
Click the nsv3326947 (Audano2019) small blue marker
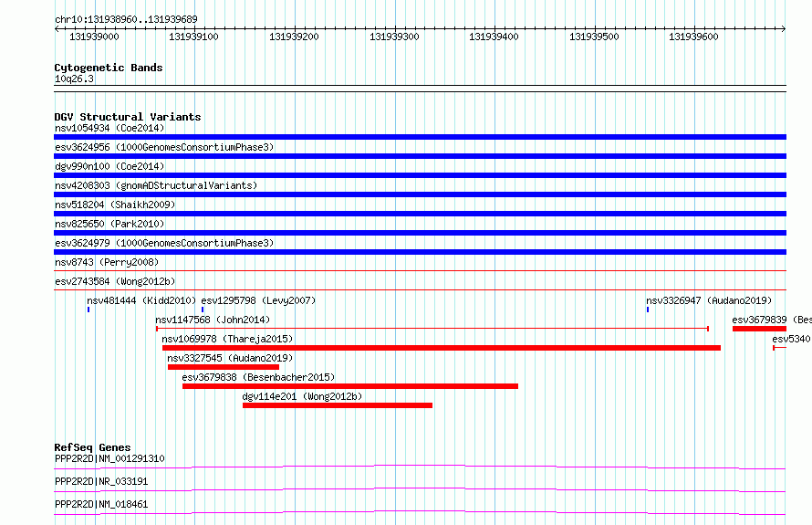tap(648, 310)
